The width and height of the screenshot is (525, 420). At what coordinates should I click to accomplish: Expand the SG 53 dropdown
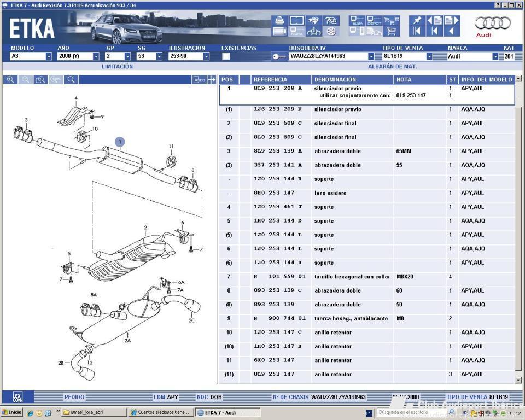[159, 56]
